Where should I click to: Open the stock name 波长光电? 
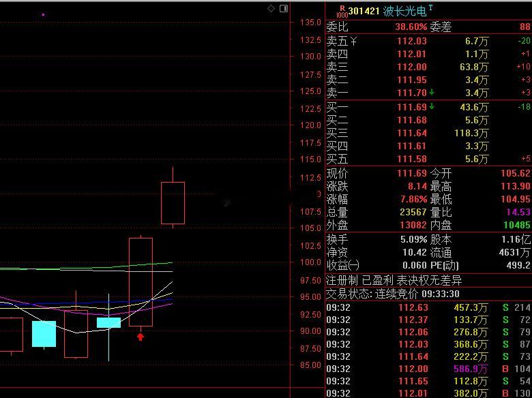click(404, 11)
